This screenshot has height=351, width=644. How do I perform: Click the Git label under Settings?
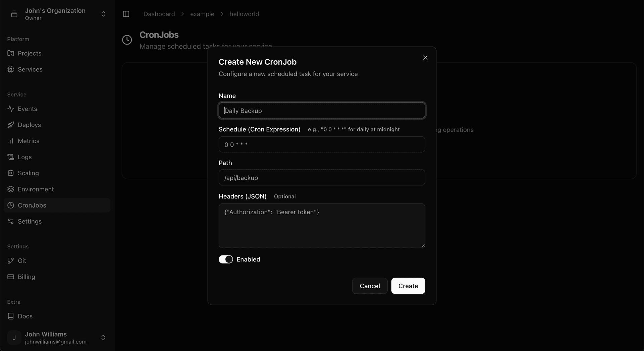tap(22, 261)
